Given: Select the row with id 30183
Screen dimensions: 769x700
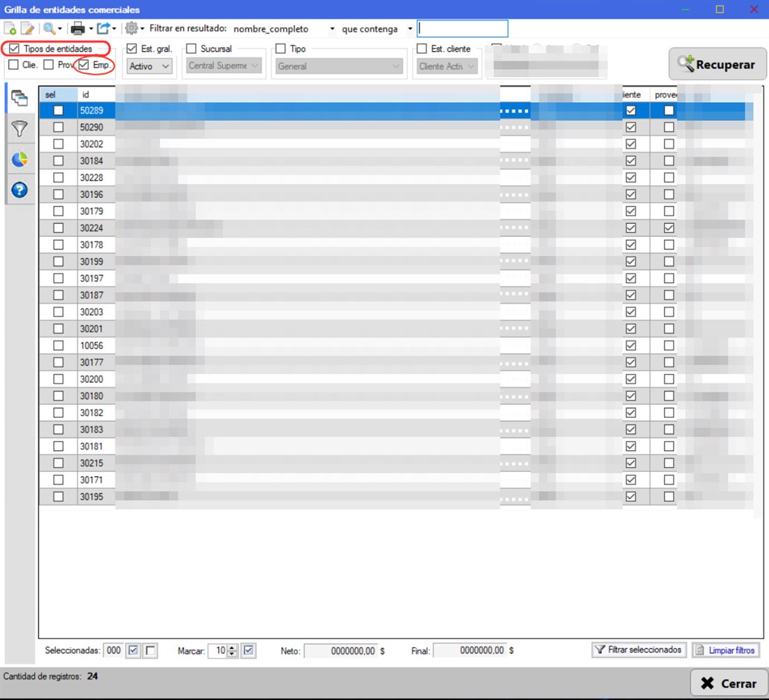Looking at the screenshot, I should [396, 429].
